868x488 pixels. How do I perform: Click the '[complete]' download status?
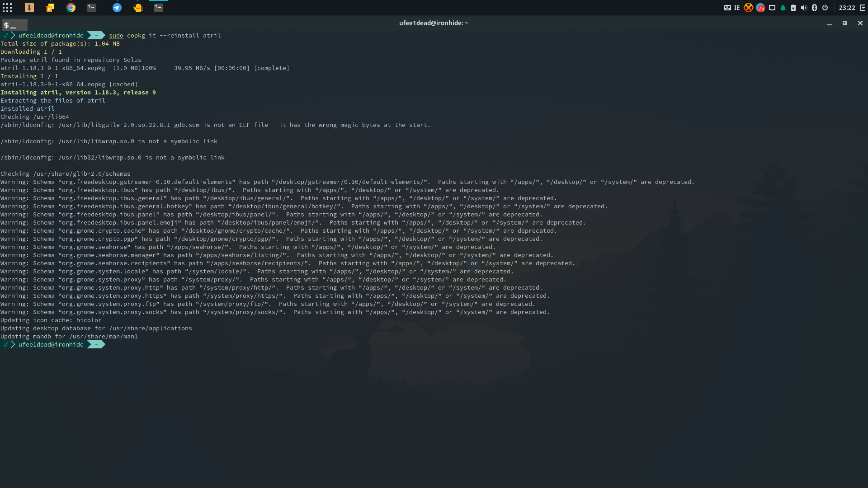tap(272, 68)
